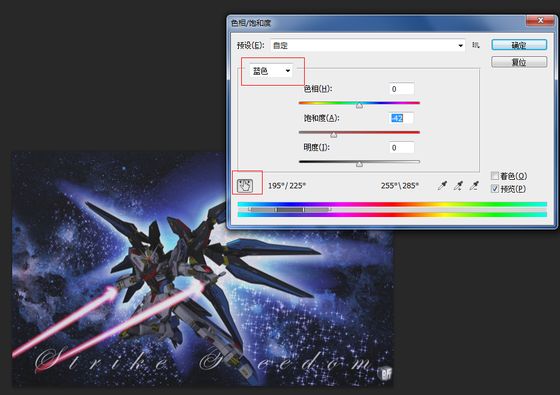Screen dimensions: 560x395
Task: Select the first eyedropper tool
Action: [442, 185]
